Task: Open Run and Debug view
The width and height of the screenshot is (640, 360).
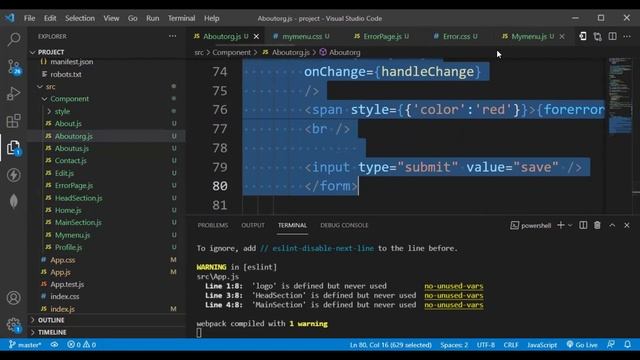Action: (x=13, y=93)
